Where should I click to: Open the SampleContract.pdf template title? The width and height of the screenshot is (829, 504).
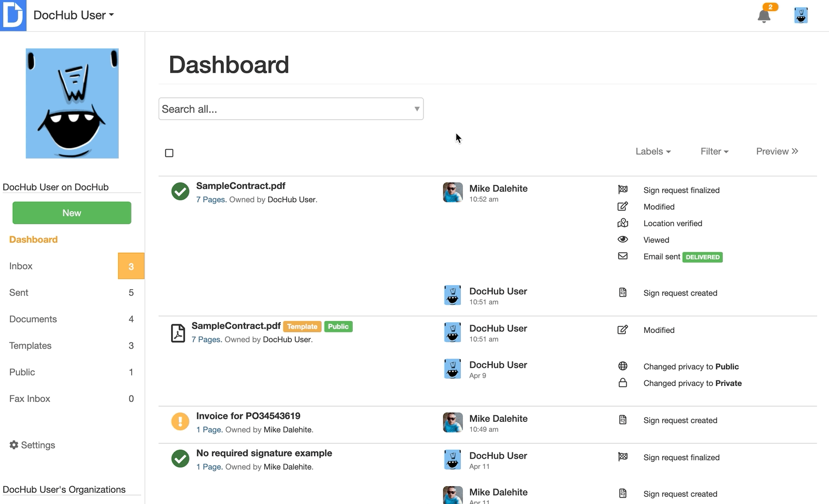coord(236,326)
